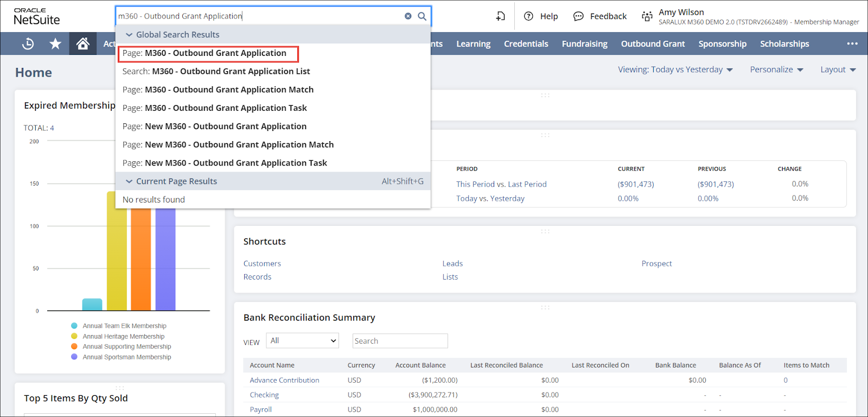Viewport: 868px width, 417px height.
Task: Click the change role icon by Amy Wilson
Action: click(647, 16)
